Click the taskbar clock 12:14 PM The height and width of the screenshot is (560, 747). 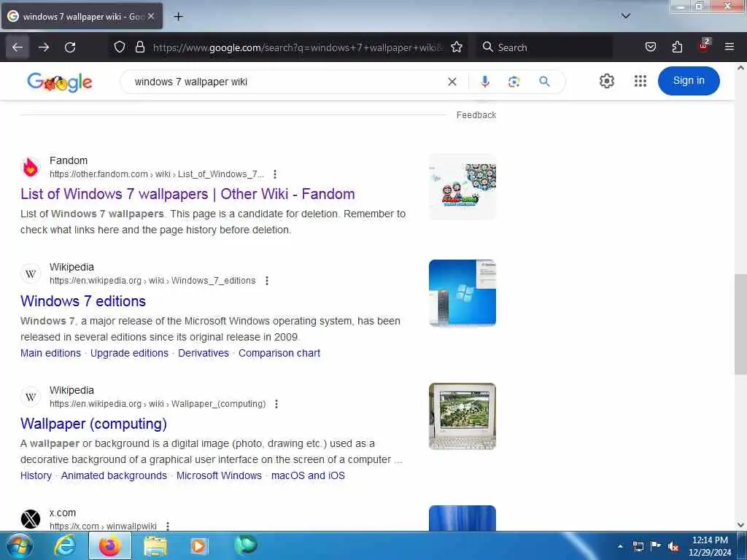[x=710, y=546]
